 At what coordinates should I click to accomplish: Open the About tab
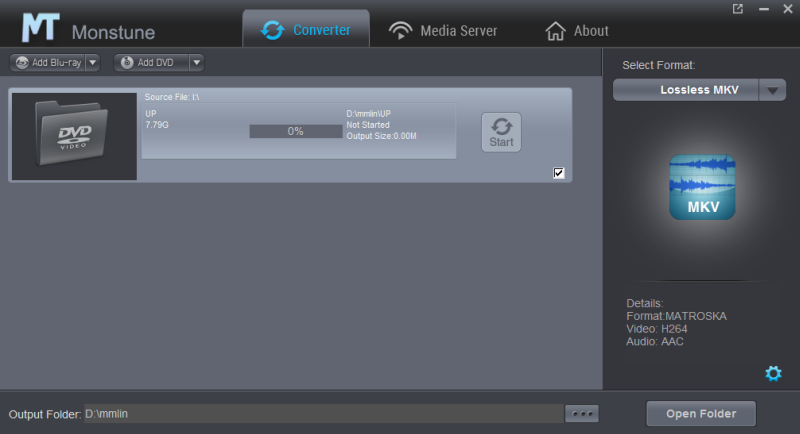click(x=577, y=30)
